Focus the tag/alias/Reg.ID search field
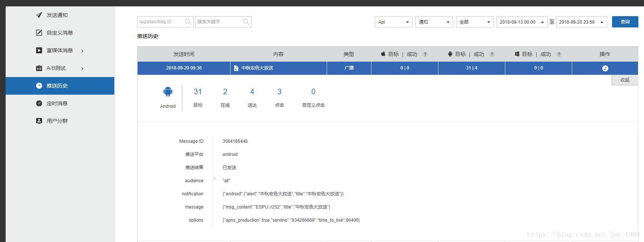 point(165,22)
